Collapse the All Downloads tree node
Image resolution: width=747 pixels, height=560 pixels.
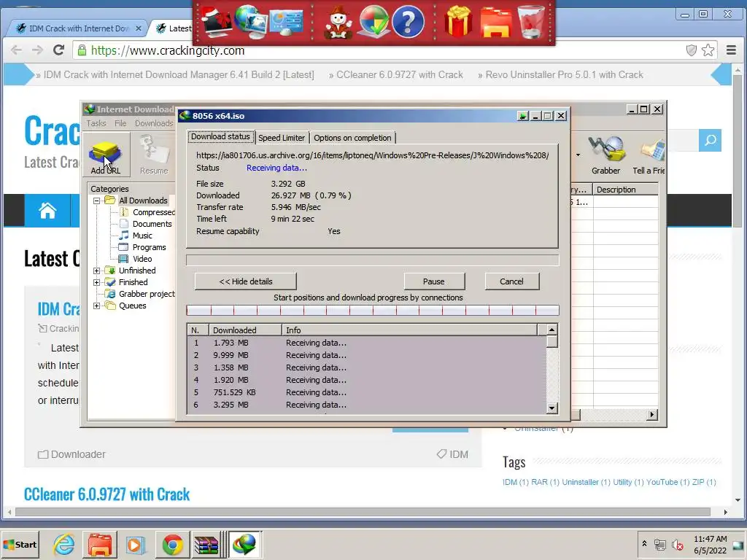pos(97,201)
